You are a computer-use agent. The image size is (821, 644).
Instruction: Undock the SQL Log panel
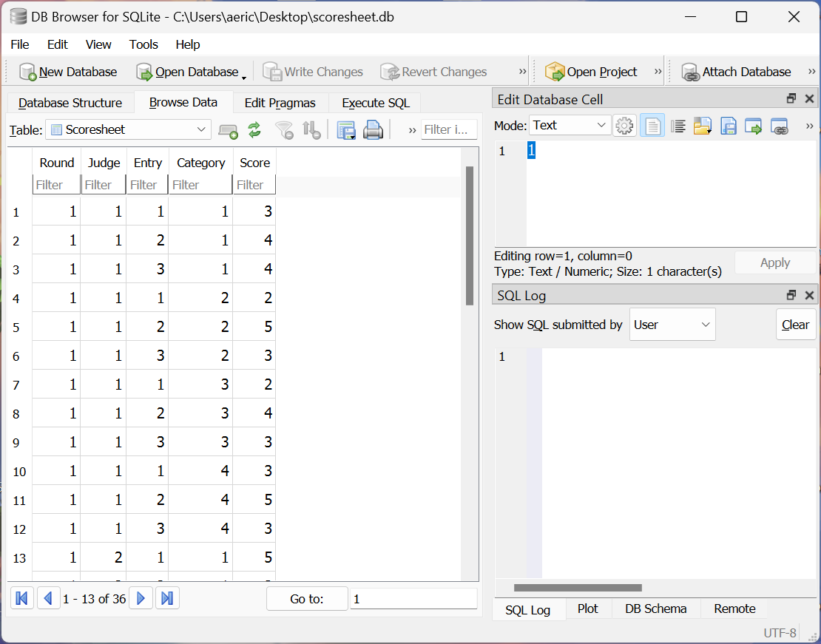pos(791,295)
